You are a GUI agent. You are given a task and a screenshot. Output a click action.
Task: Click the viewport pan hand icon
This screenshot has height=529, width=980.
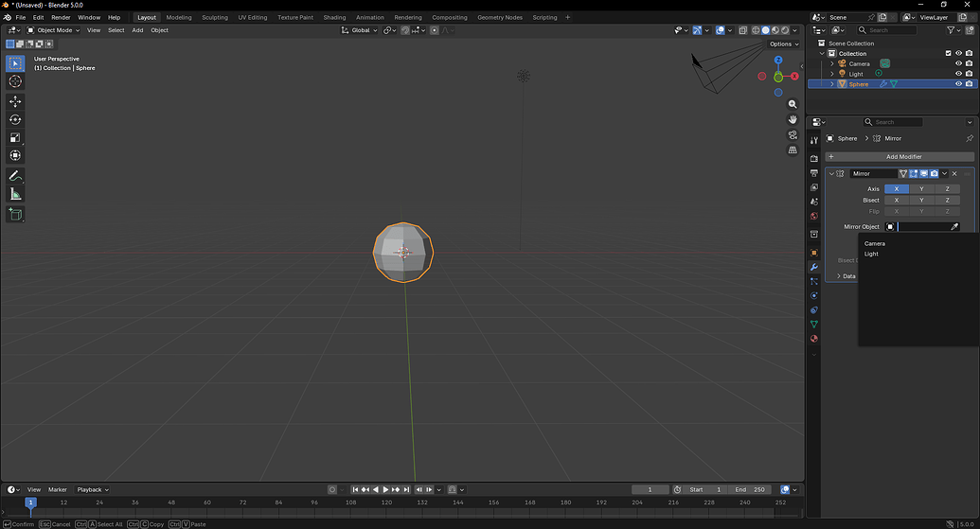(x=793, y=119)
